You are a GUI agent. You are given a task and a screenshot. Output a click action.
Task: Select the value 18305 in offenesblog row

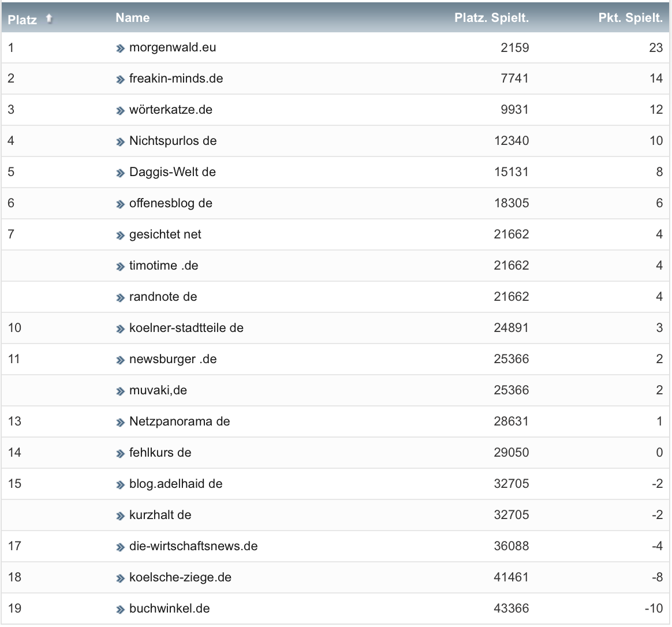[x=512, y=203]
